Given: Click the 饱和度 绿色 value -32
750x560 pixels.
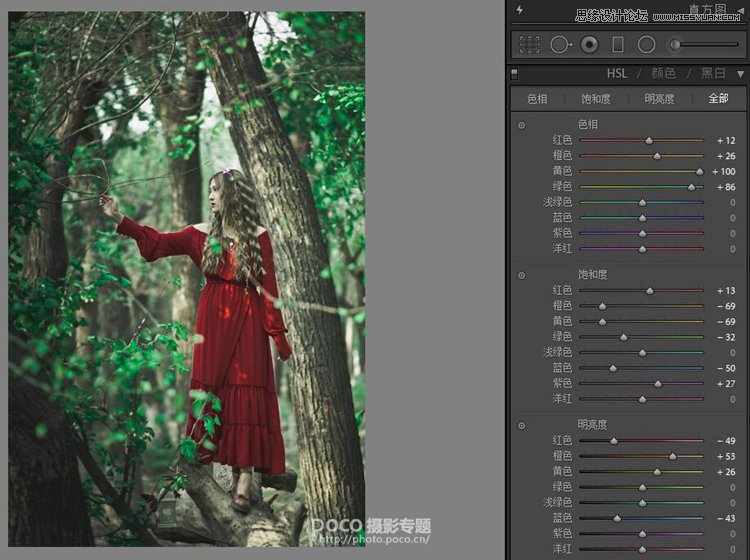Looking at the screenshot, I should (x=726, y=337).
